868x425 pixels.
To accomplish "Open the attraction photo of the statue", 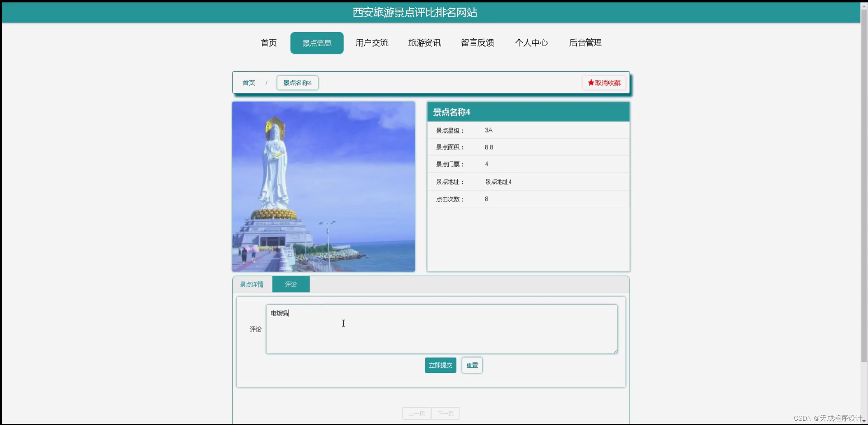I will tap(323, 186).
